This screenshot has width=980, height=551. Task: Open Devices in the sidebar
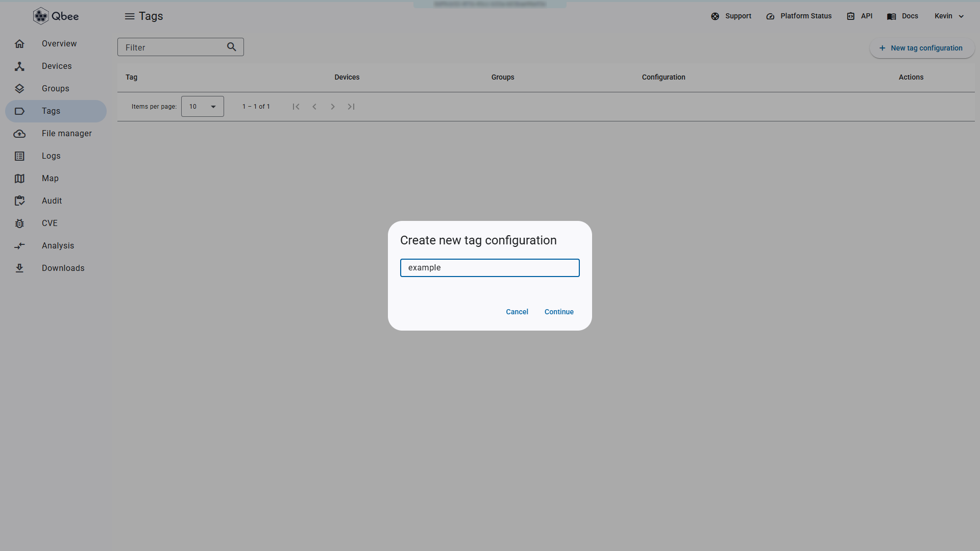57,66
